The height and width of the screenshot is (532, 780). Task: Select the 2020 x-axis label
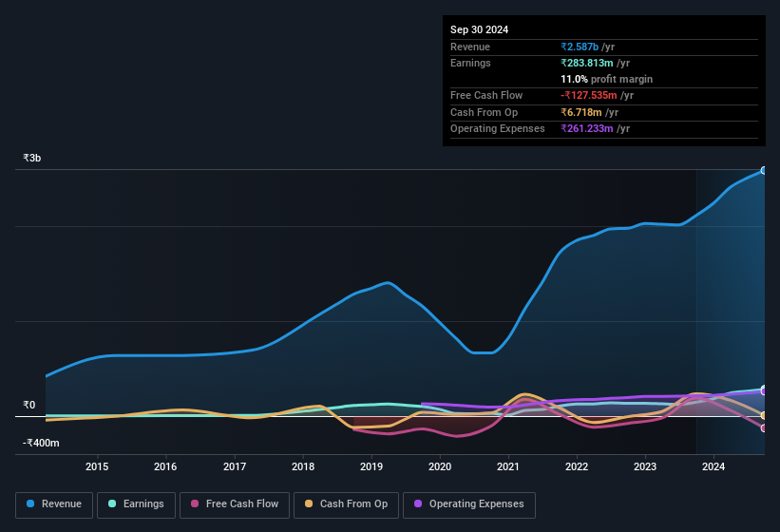[440, 466]
